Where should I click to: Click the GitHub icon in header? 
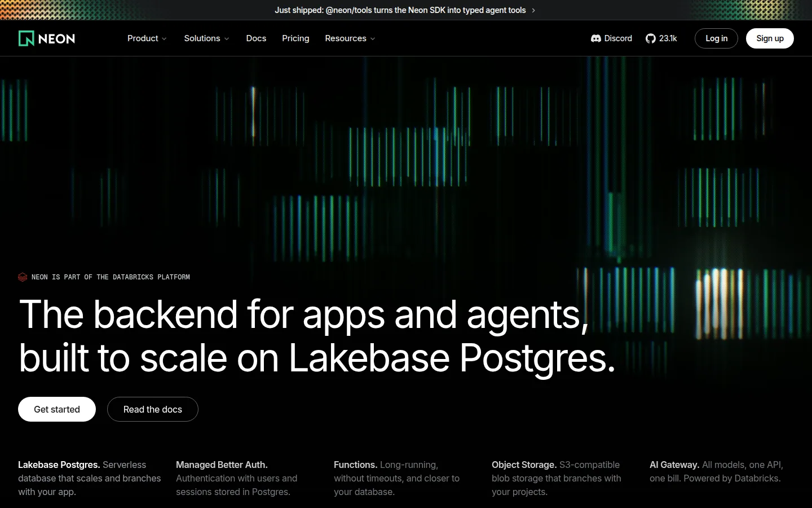click(651, 38)
